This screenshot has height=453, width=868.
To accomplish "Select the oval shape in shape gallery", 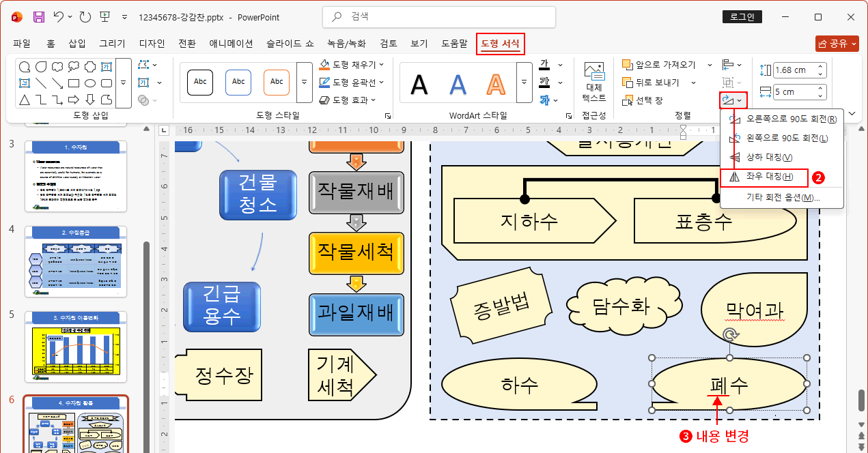I will click(x=90, y=83).
